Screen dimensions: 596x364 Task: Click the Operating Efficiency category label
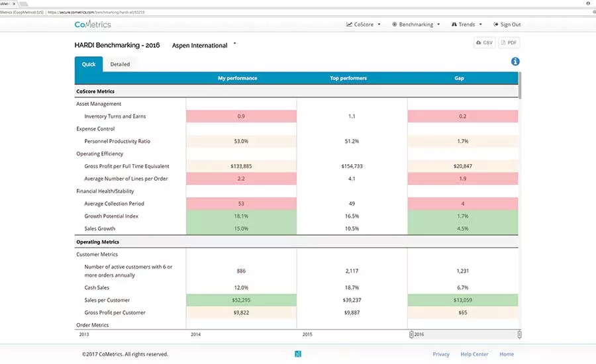coord(99,154)
